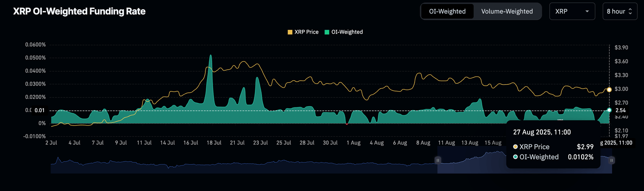Toggle the XRP Price legend label
644x191 pixels.
pos(306,32)
